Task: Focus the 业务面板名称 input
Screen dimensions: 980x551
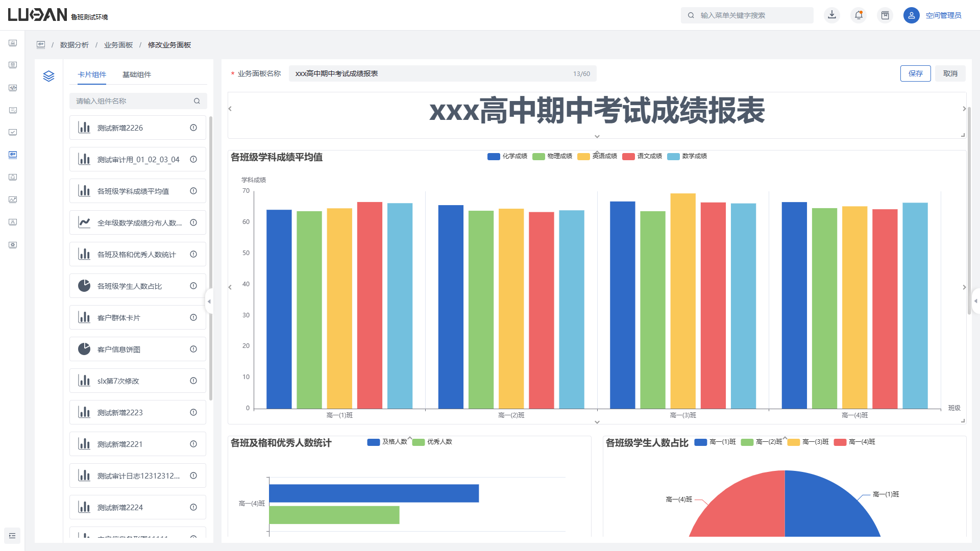Action: tap(443, 73)
